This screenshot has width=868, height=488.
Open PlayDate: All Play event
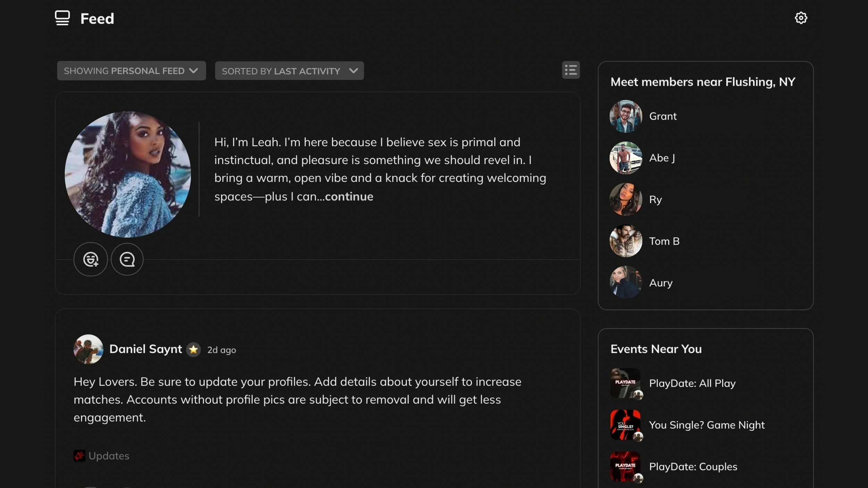point(692,383)
